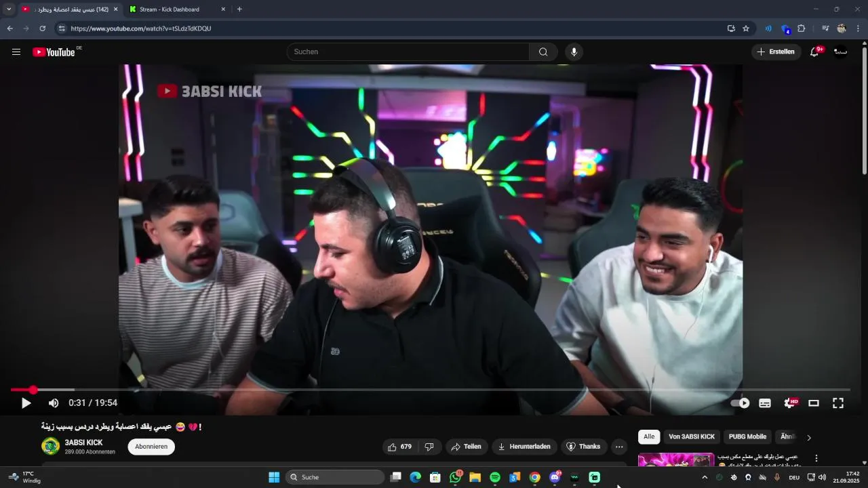
Task: Open extension with blue badge 4
Action: pyautogui.click(x=785, y=29)
